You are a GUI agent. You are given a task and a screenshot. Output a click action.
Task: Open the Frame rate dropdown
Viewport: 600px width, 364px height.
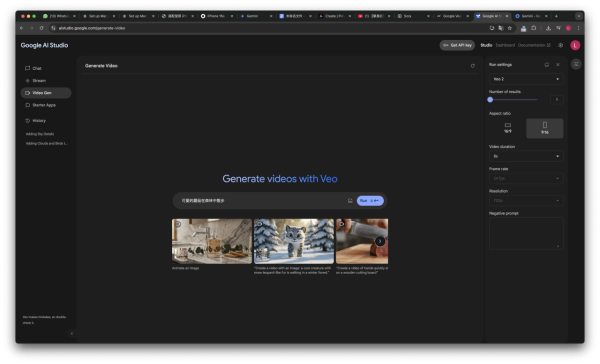click(526, 178)
